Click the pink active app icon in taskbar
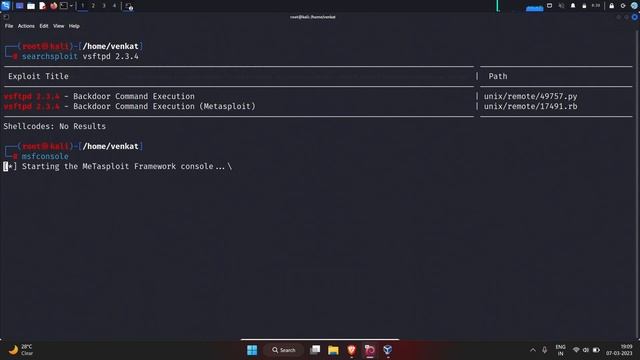Screen dimensions: 640x360 370,350
